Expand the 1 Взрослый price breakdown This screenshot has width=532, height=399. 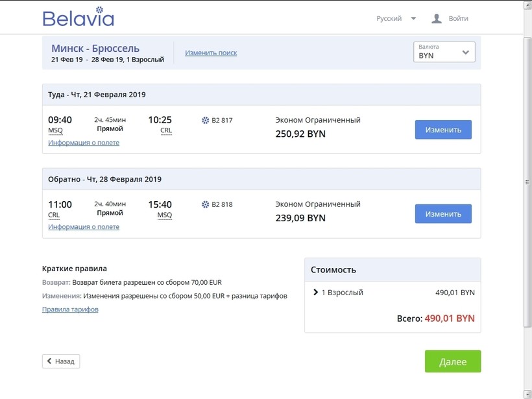coord(316,293)
